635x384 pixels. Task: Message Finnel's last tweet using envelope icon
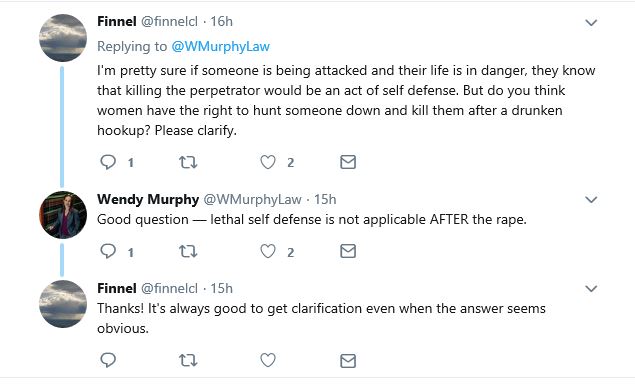pyautogui.click(x=348, y=361)
